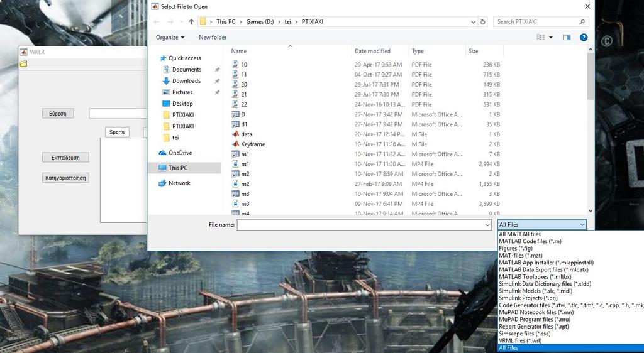Go up one folder level arrow
Viewport: 644px width, 353px height.
point(191,22)
